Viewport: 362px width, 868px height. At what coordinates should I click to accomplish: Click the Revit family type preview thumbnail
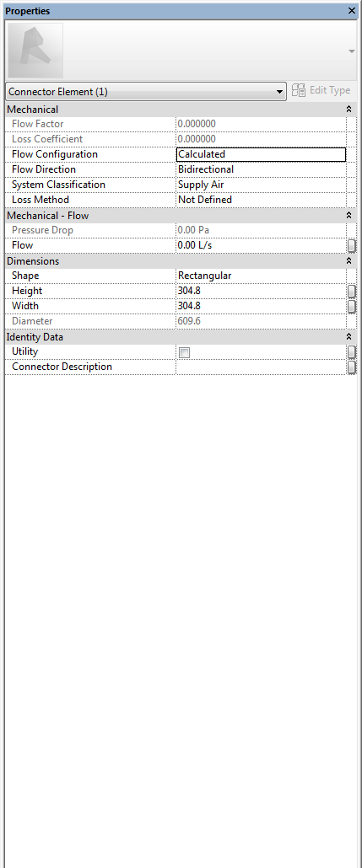(x=35, y=51)
